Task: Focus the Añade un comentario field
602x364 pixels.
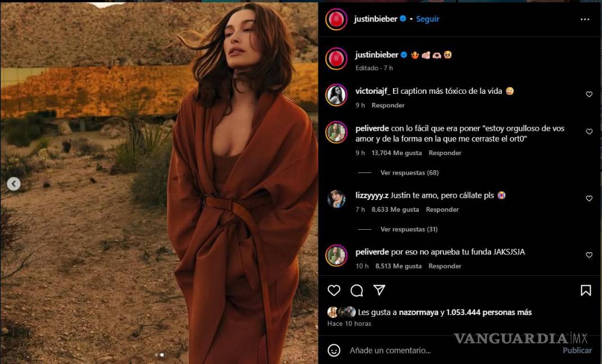Action: 453,350
